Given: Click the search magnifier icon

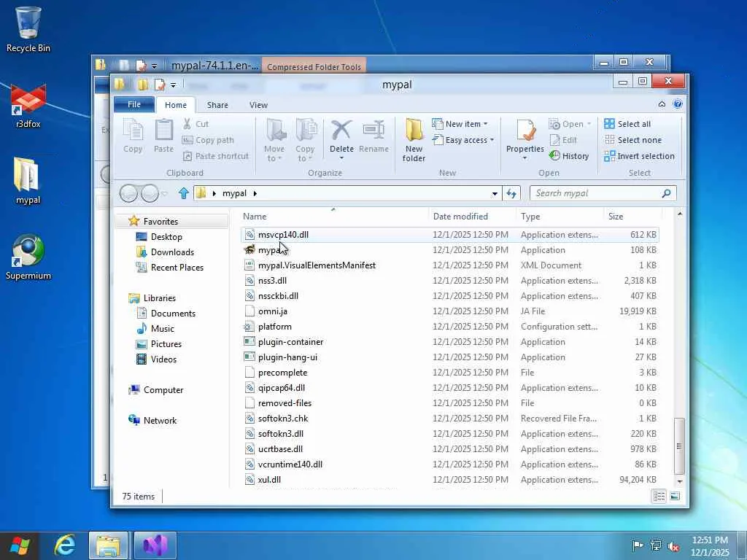Looking at the screenshot, I should click(x=666, y=192).
